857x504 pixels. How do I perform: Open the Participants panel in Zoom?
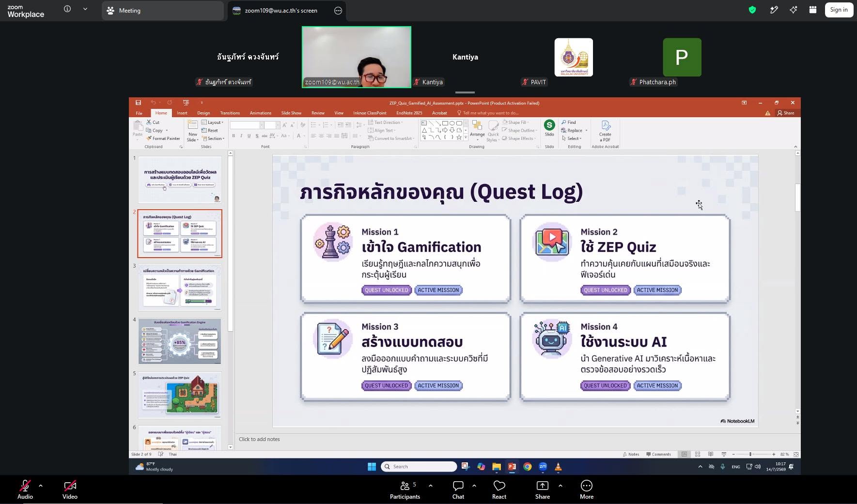click(405, 489)
